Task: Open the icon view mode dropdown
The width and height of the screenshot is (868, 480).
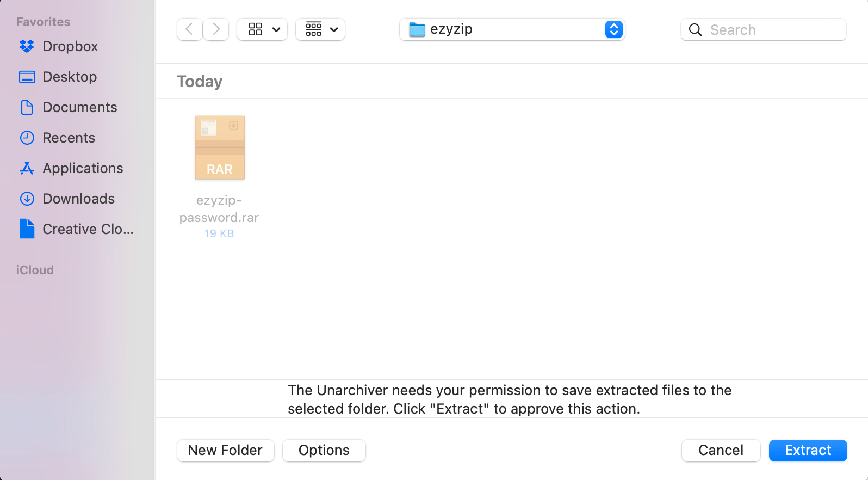Action: point(262,29)
